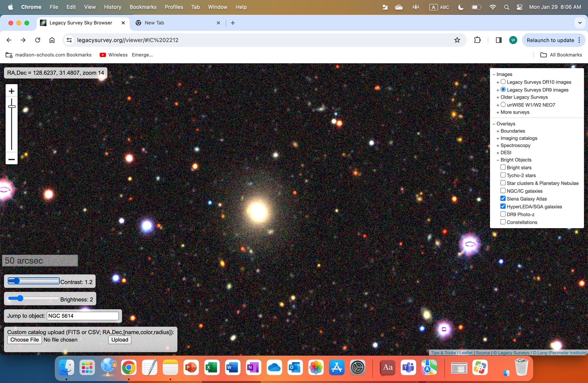This screenshot has height=383, width=588.
Task: Open the Bookmarks menu in menu bar
Action: click(x=143, y=7)
